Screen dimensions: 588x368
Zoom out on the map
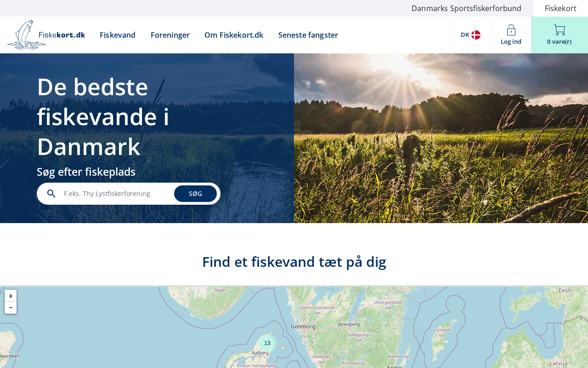(x=11, y=308)
